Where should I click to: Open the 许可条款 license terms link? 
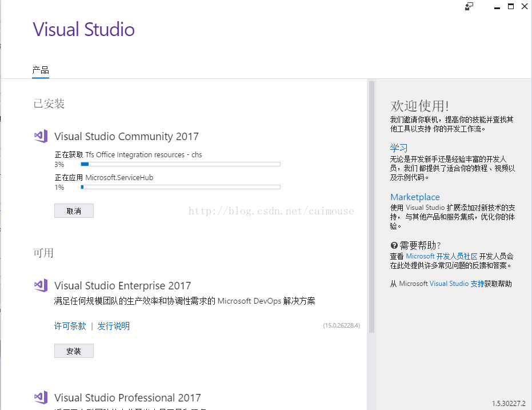pyautogui.click(x=70, y=326)
